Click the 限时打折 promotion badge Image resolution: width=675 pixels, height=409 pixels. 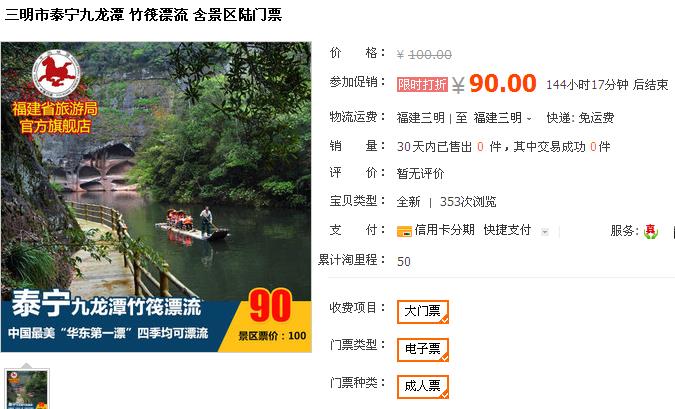point(422,84)
